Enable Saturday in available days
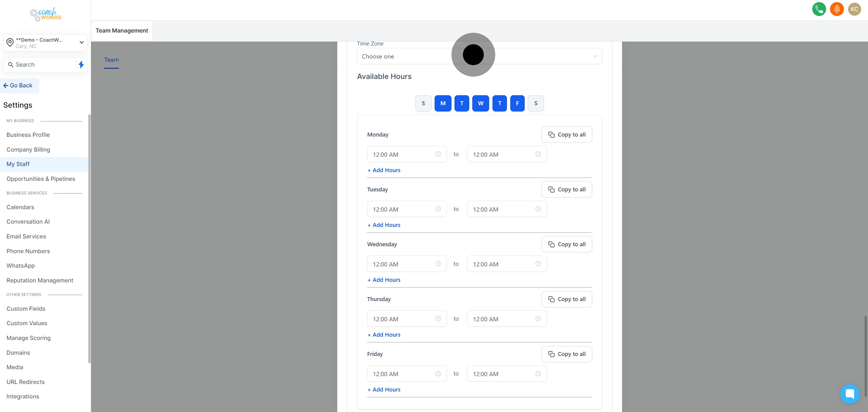 coord(536,103)
